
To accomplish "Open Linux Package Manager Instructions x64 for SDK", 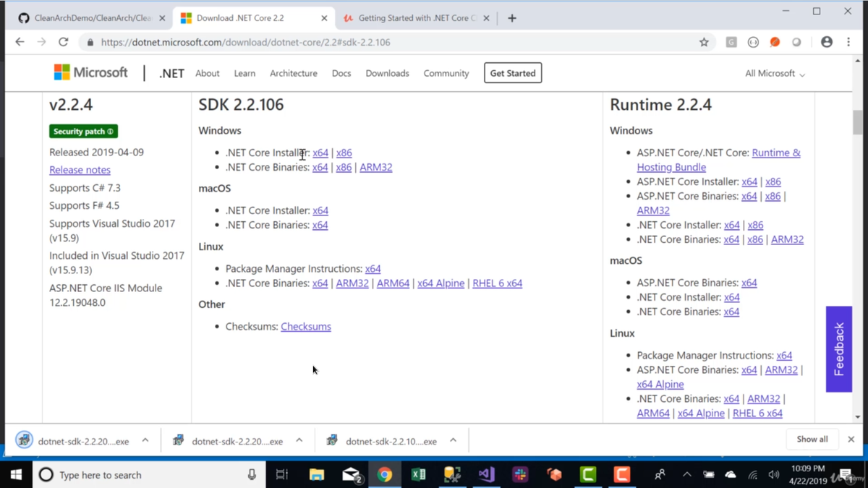I will point(373,268).
